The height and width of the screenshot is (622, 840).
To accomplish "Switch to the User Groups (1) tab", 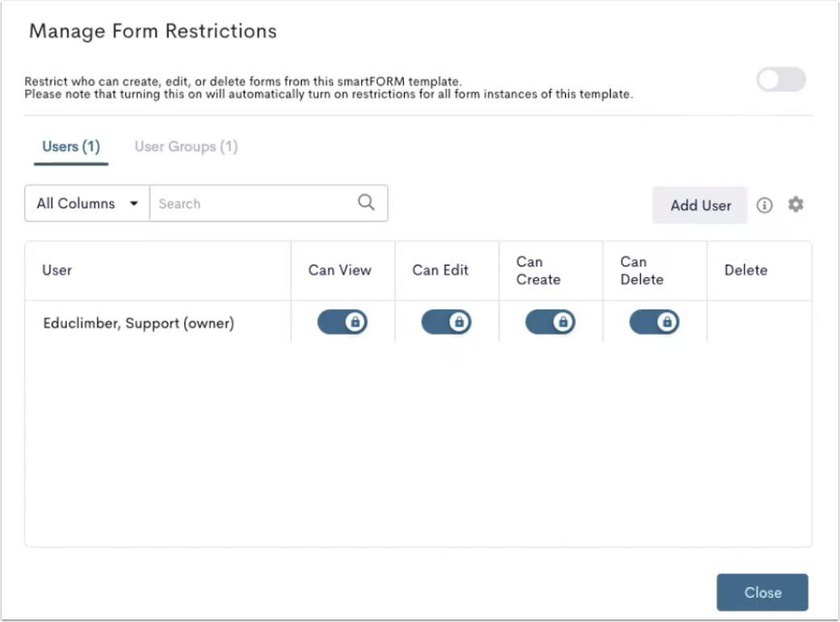I will [x=186, y=147].
